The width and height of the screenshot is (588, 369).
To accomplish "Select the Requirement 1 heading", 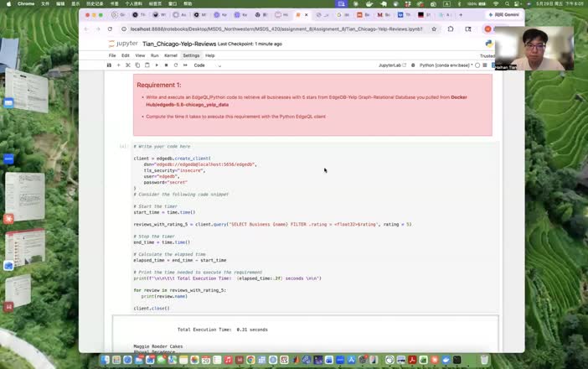I will tap(159, 86).
